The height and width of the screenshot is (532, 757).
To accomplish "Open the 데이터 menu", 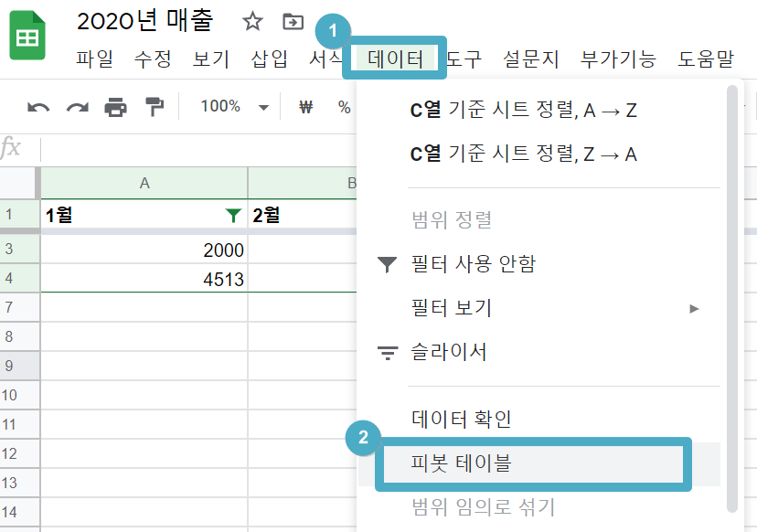I will [x=395, y=59].
